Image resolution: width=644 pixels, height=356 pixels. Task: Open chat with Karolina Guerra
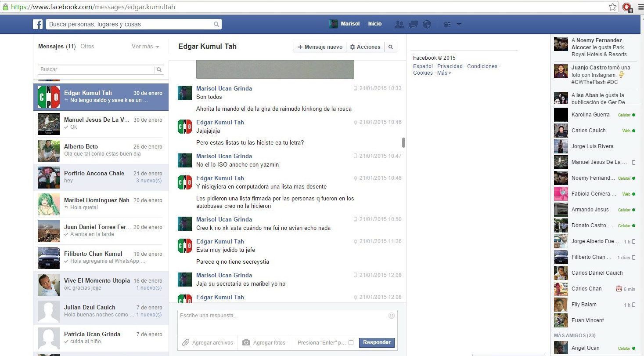click(x=595, y=115)
